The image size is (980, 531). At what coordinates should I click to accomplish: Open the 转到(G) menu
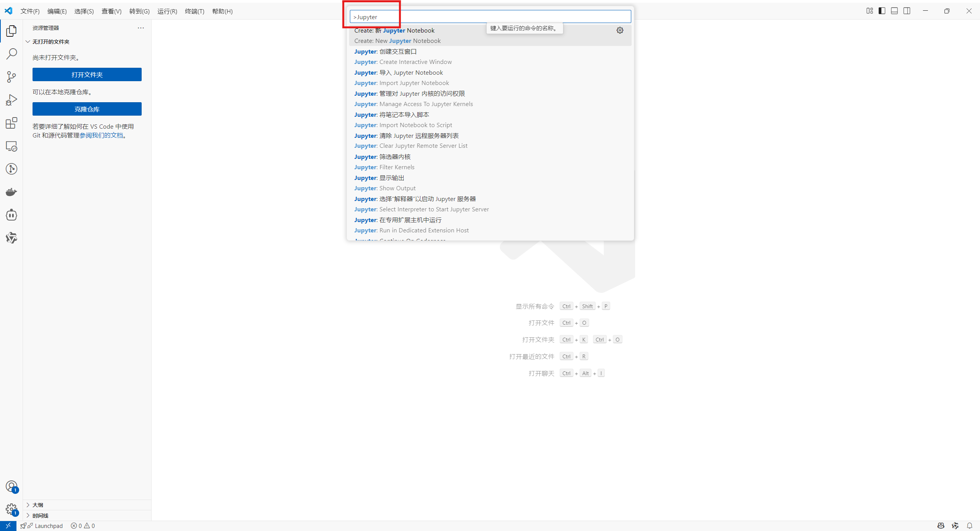139,11
